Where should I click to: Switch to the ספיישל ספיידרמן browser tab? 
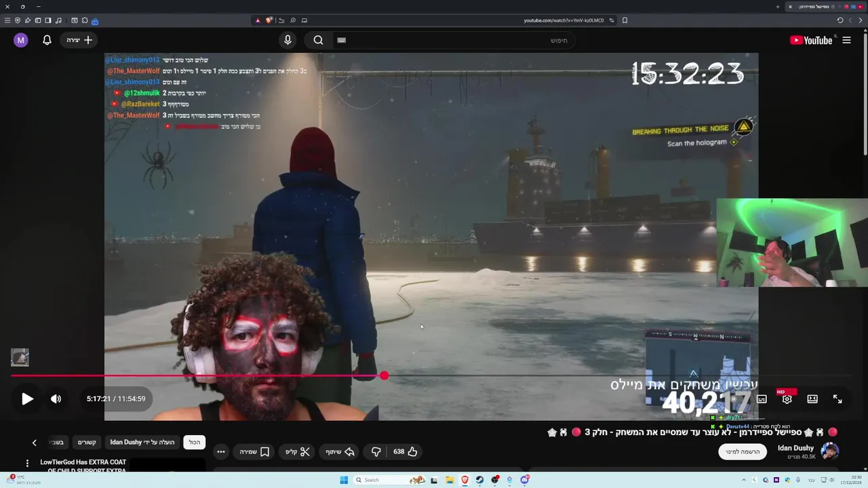826,7
